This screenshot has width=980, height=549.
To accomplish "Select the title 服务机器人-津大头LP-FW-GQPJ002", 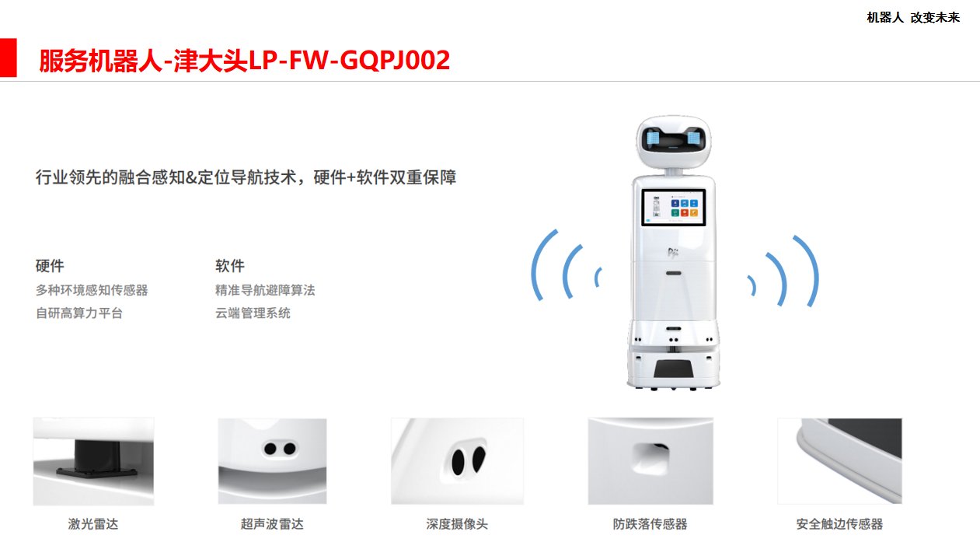I will click(245, 61).
